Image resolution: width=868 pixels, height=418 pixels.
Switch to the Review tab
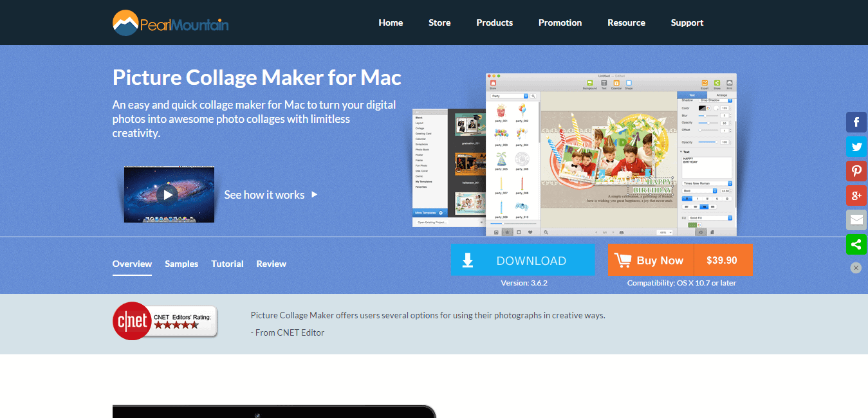coord(271,264)
